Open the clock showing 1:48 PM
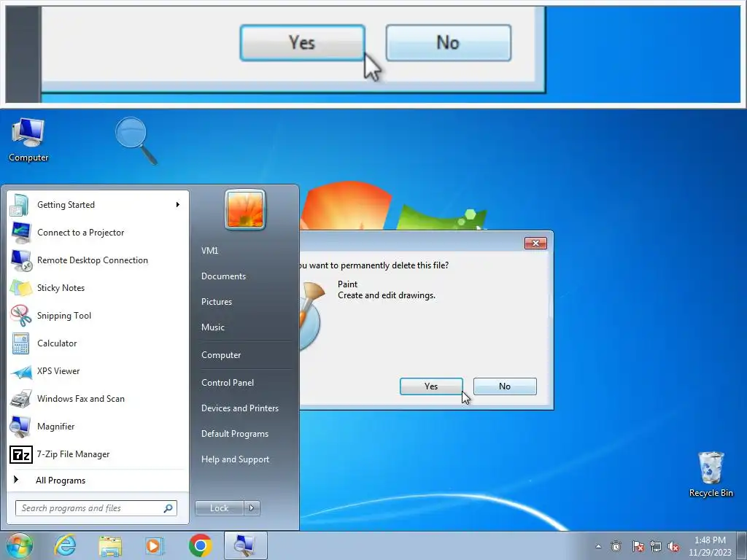The image size is (747, 560). click(x=710, y=546)
